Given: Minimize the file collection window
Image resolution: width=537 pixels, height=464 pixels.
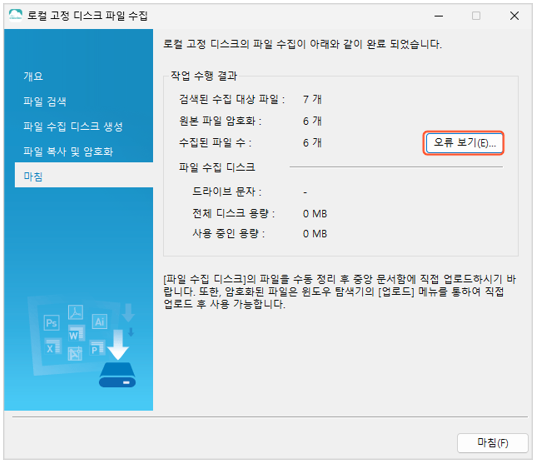Looking at the screenshot, I should (439, 16).
